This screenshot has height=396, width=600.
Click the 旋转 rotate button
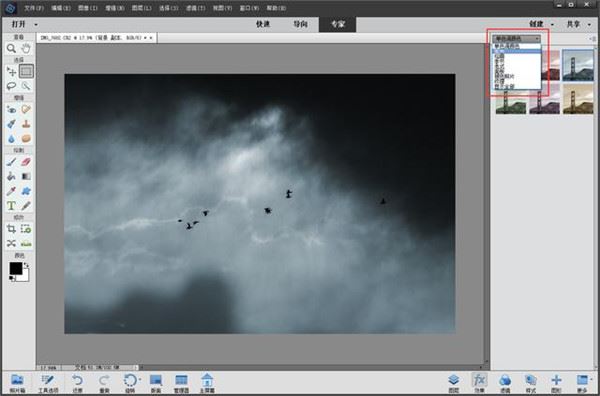[130, 384]
